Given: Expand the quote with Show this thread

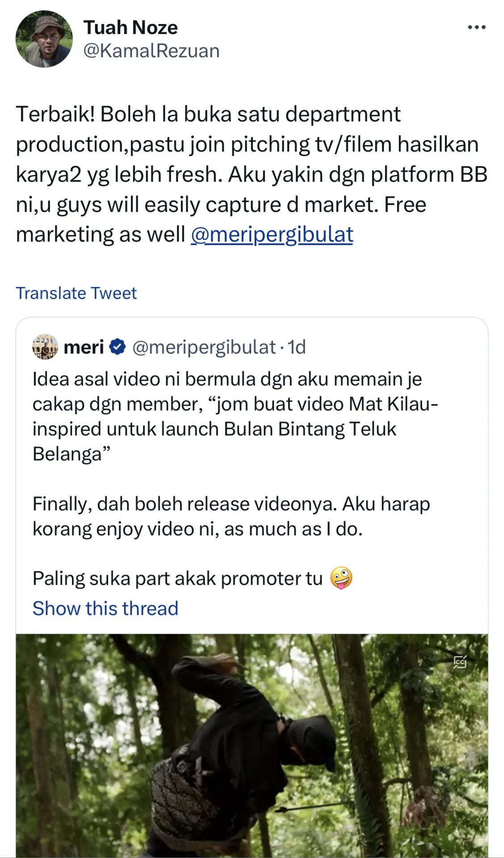Looking at the screenshot, I should point(105,608).
